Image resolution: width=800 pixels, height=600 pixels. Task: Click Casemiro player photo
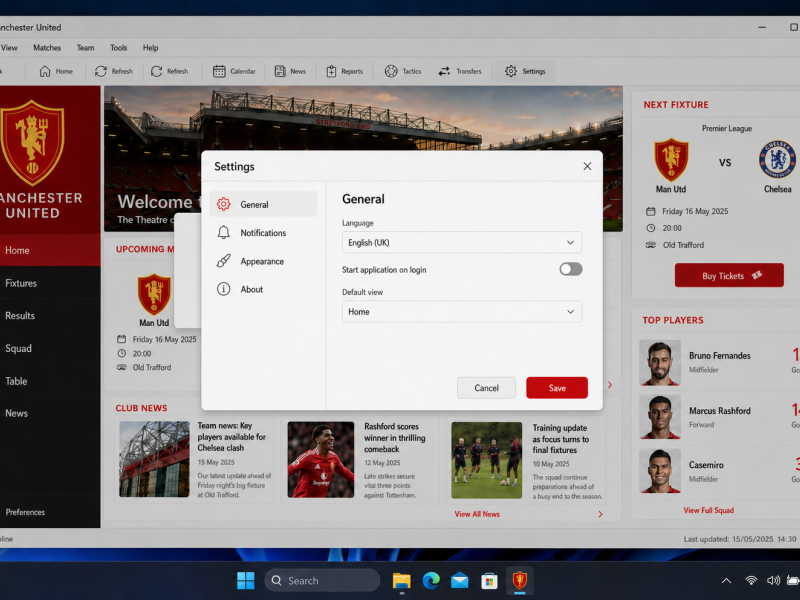(660, 471)
